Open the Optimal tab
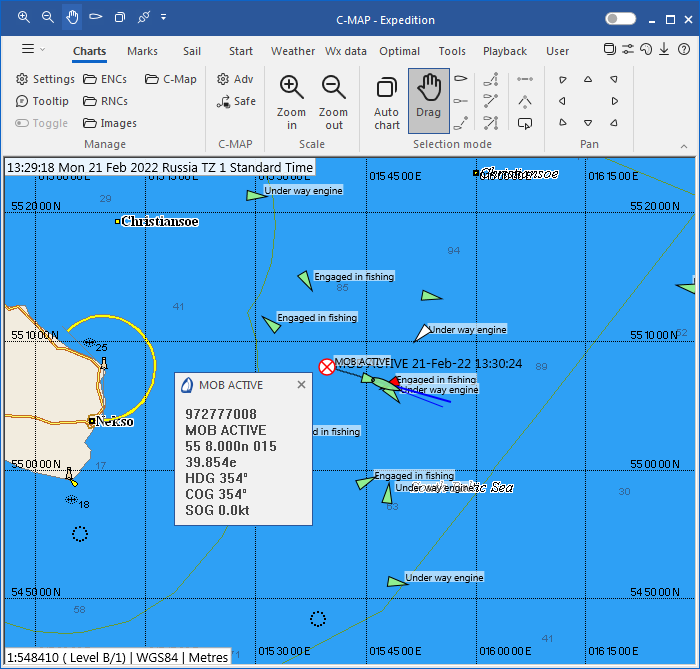Viewport: 700px width, 669px height. coord(400,51)
